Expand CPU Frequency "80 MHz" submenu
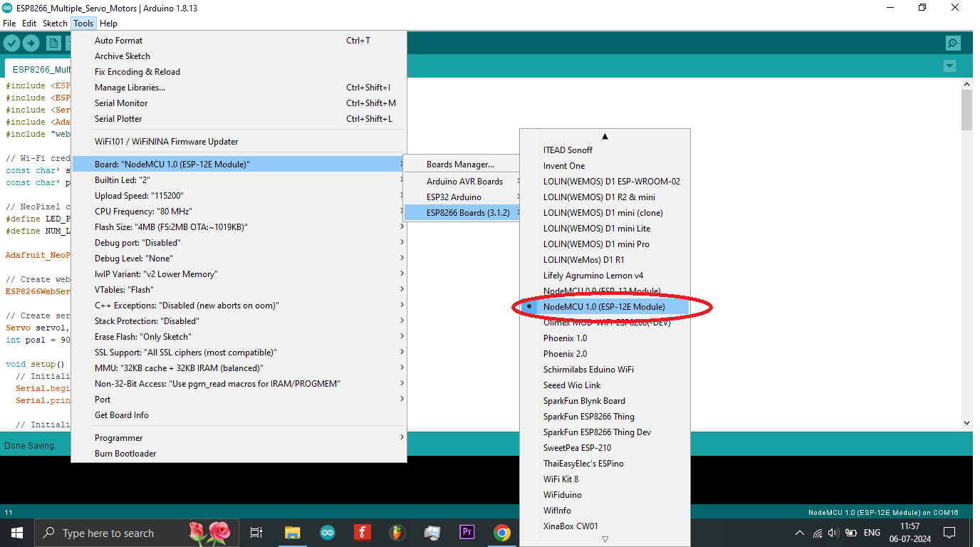Image resolution: width=980 pixels, height=547 pixels. [x=239, y=212]
